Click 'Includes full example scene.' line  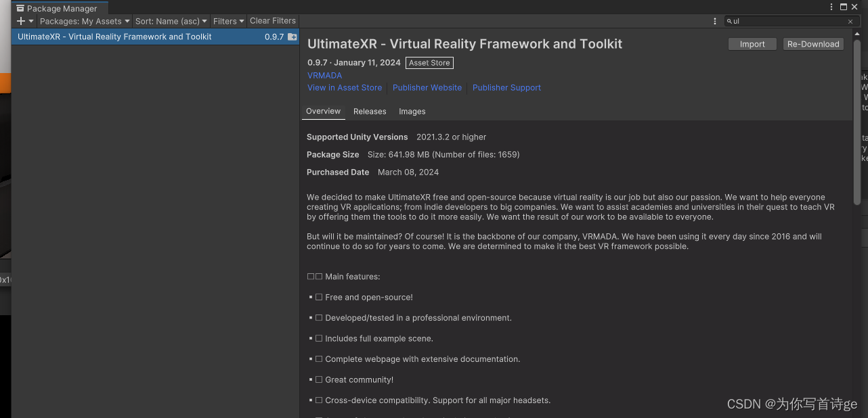coord(379,339)
